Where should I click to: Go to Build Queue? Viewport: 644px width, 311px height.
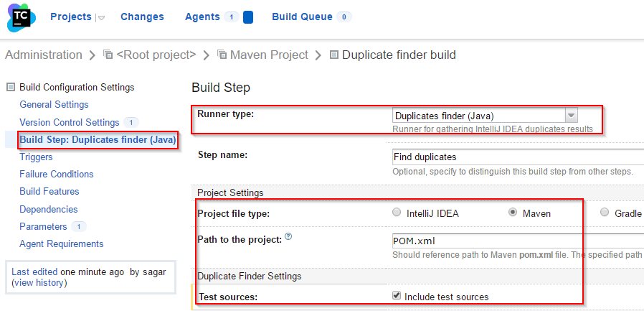point(303,17)
